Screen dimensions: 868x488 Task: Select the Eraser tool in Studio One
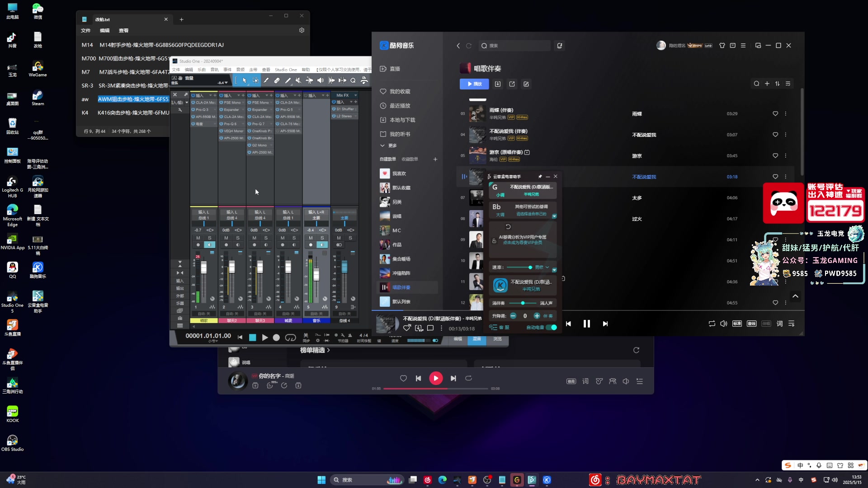[x=277, y=80]
